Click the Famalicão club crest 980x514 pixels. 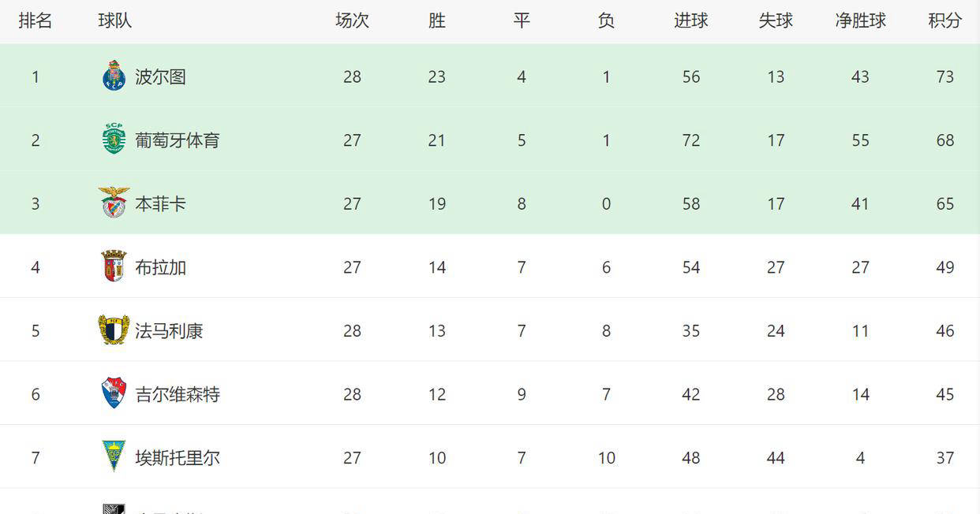[x=114, y=330]
